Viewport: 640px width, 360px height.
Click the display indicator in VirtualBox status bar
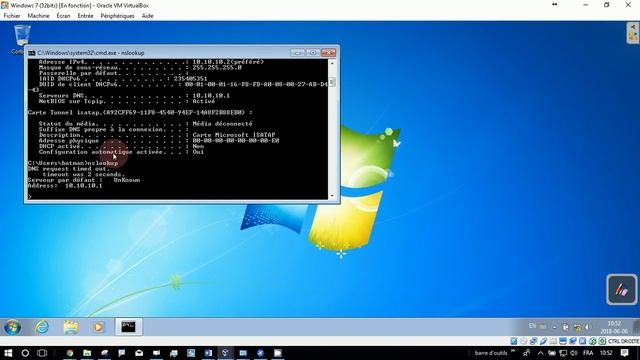point(563,341)
